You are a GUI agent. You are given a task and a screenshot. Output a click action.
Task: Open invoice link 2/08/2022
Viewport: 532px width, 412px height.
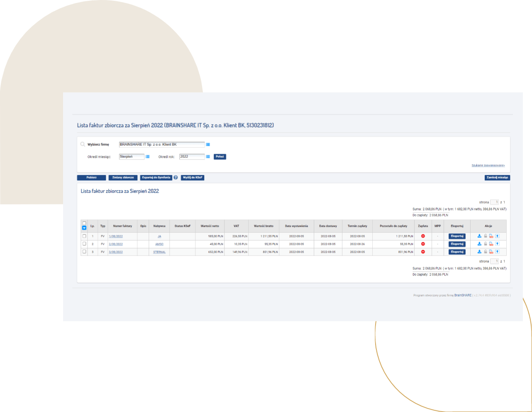click(116, 244)
